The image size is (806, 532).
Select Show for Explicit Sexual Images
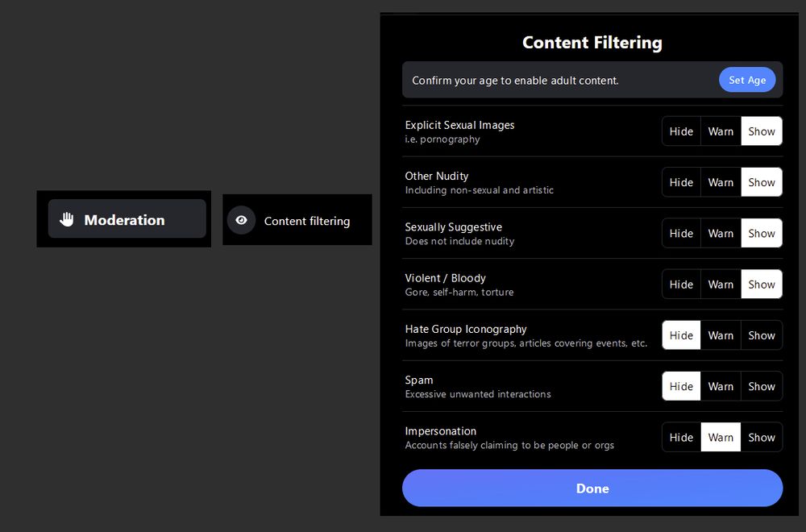click(x=762, y=131)
